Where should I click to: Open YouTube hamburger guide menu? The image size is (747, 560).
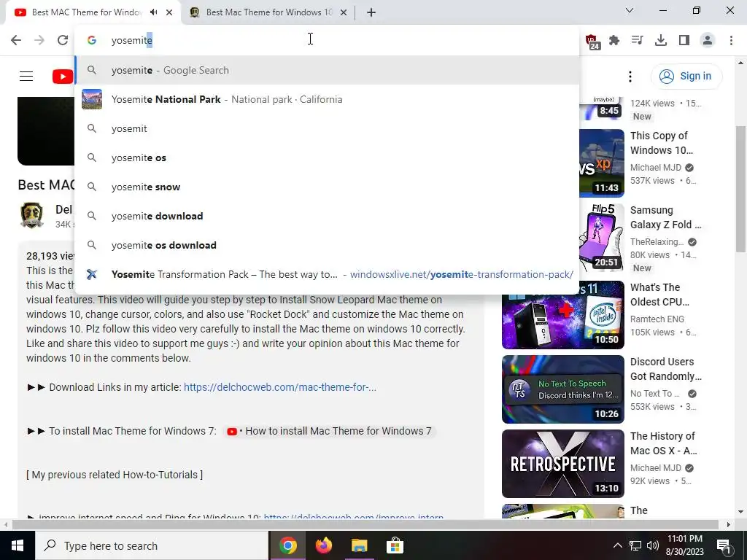click(26, 76)
